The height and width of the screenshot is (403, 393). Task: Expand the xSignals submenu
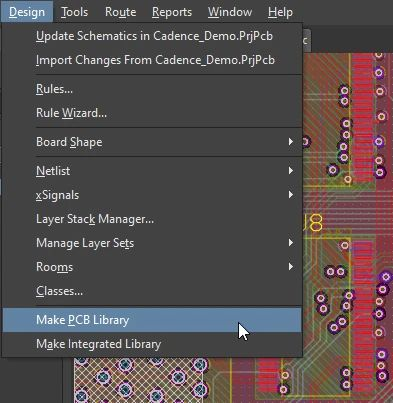(x=152, y=195)
